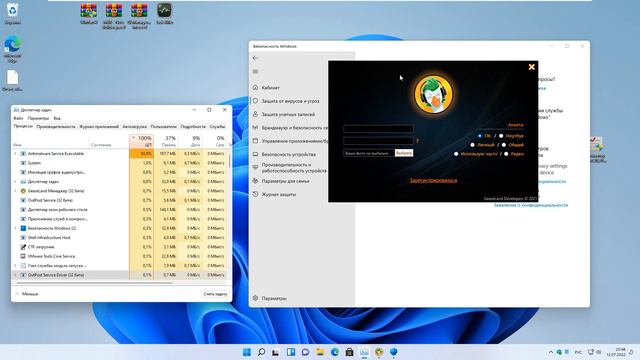Click the Заявление о конфиденциальности link
This screenshot has width=640, height=360.
click(531, 205)
